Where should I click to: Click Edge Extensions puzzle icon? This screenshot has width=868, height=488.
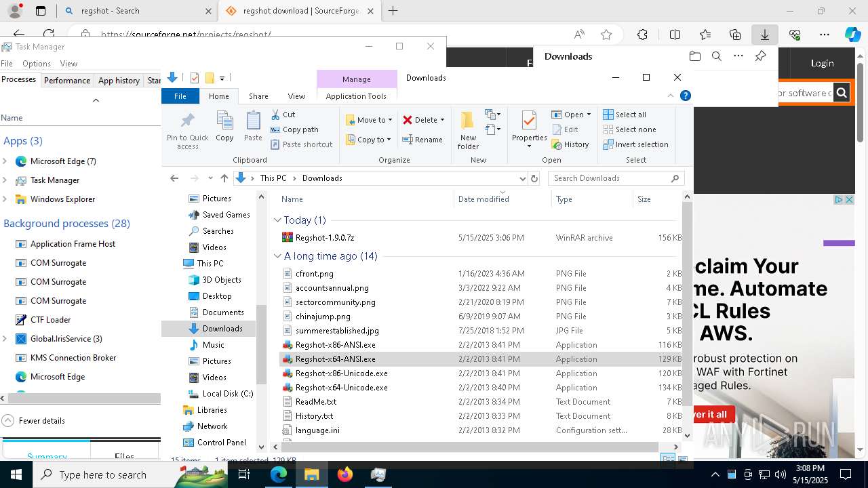(x=642, y=35)
